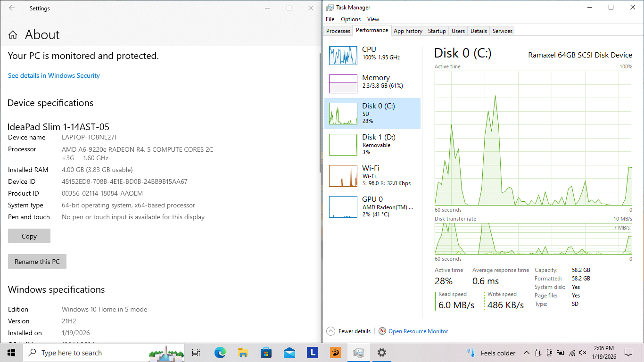Click the Resource Monitor icon
The image size is (644, 362).
coord(382,331)
